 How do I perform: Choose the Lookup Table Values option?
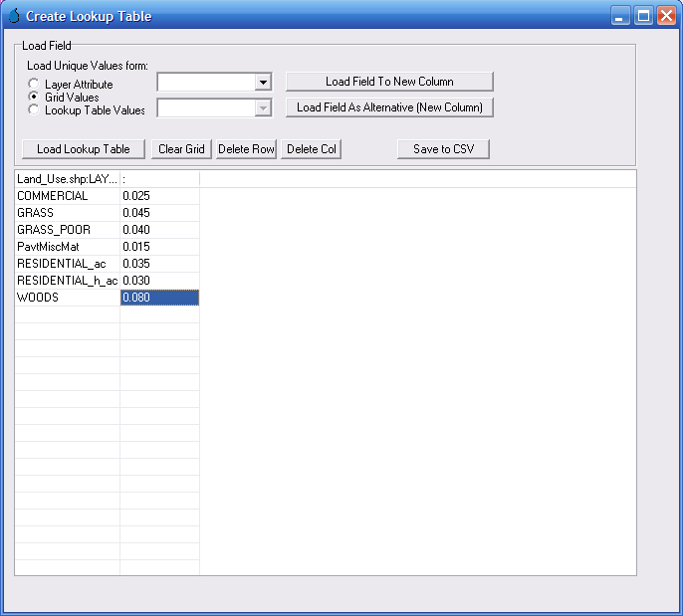(35, 110)
